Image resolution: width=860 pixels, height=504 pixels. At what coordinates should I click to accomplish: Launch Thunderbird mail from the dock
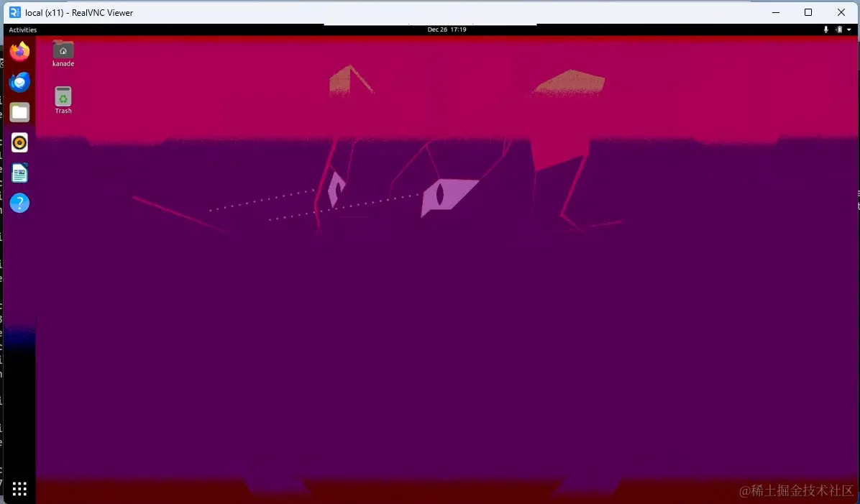[19, 82]
